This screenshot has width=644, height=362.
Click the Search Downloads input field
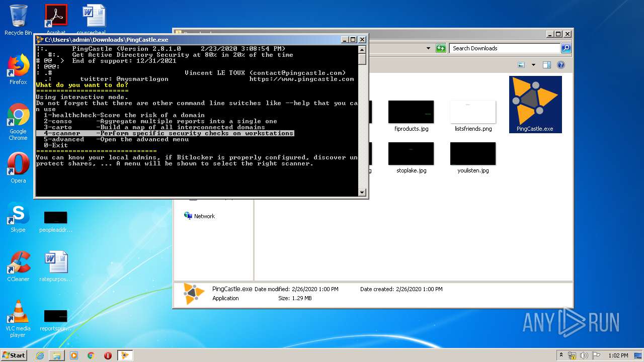[x=505, y=48]
